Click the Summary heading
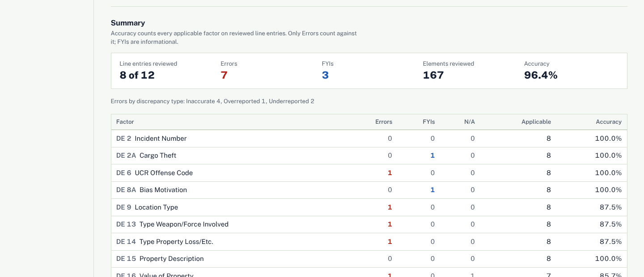This screenshot has width=644, height=277. click(x=128, y=23)
